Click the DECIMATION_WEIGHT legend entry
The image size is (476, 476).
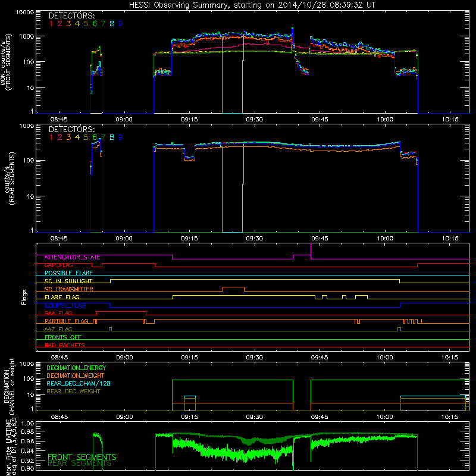click(x=76, y=376)
